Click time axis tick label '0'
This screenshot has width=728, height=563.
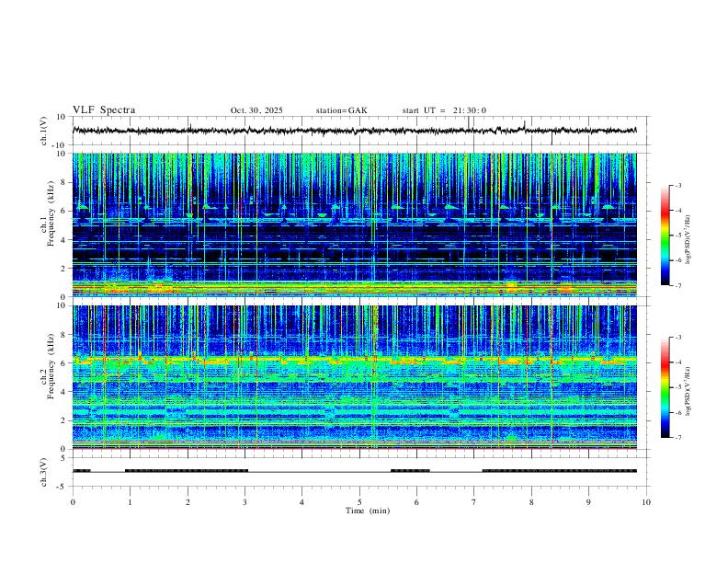coord(73,502)
